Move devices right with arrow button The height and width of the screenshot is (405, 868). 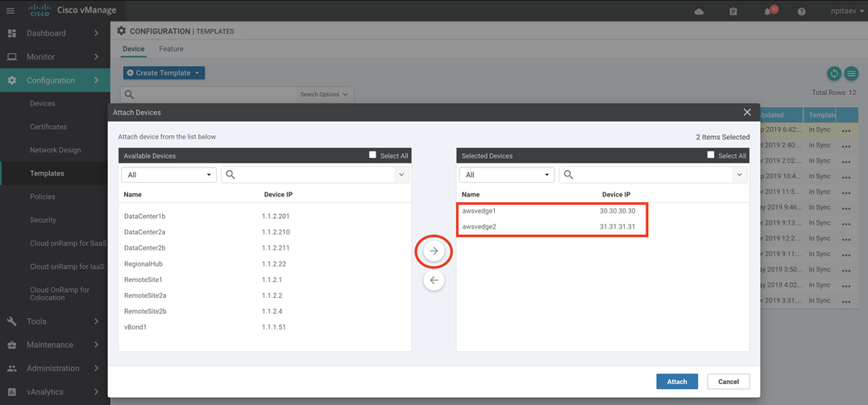[x=434, y=251]
